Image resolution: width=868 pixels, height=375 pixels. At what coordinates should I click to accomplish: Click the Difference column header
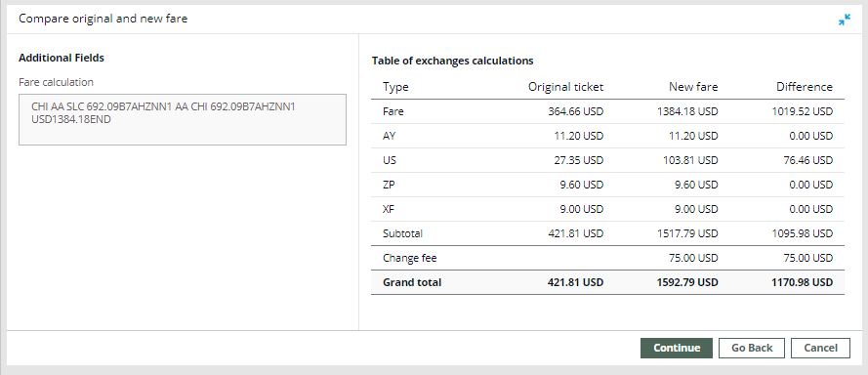(805, 87)
